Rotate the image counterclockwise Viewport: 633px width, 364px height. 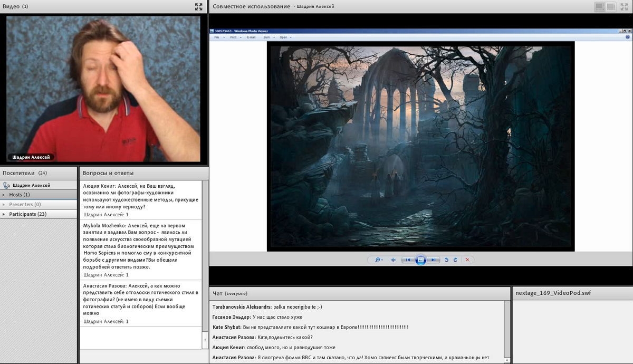pyautogui.click(x=447, y=260)
